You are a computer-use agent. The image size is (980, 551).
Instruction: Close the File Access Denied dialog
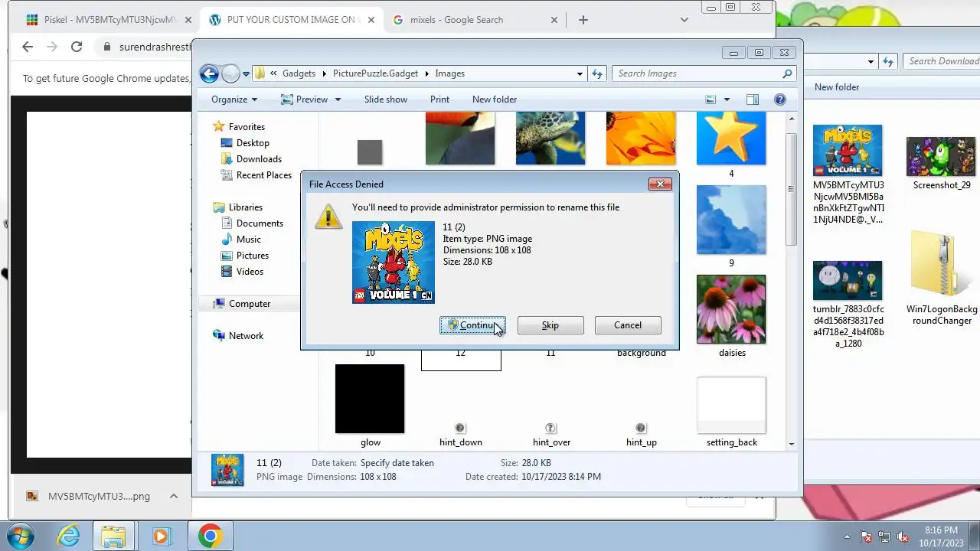pyautogui.click(x=660, y=184)
